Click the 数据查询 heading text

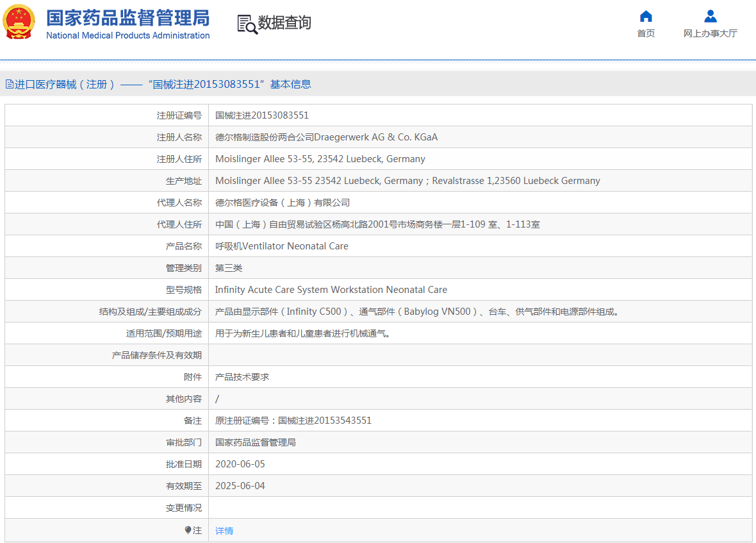(x=284, y=23)
